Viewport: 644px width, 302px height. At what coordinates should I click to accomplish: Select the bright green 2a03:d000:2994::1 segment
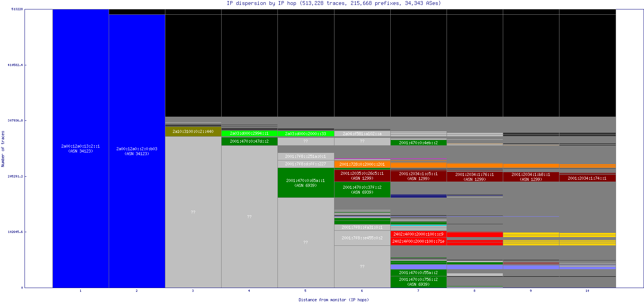[x=249, y=134]
